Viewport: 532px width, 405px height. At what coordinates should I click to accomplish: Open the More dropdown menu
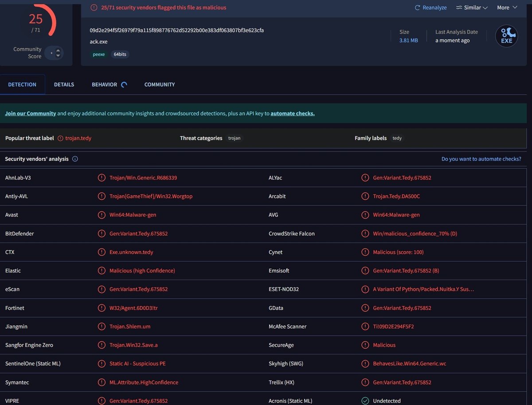[x=507, y=8]
